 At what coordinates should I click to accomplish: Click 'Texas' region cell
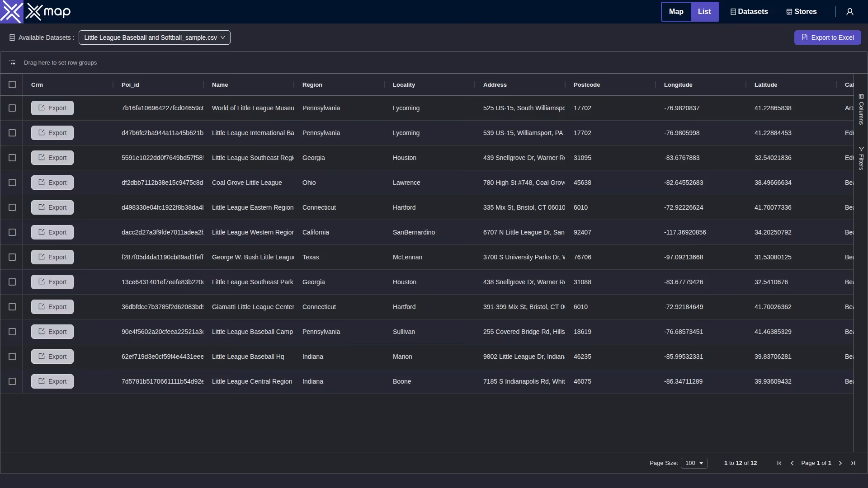click(339, 257)
